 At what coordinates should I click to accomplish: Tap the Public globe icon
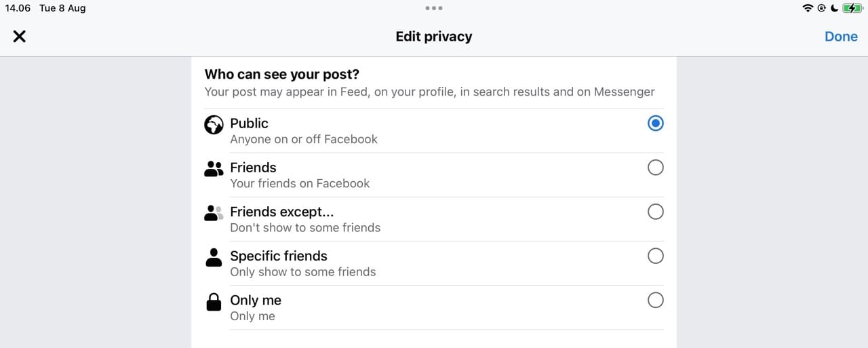tap(214, 125)
